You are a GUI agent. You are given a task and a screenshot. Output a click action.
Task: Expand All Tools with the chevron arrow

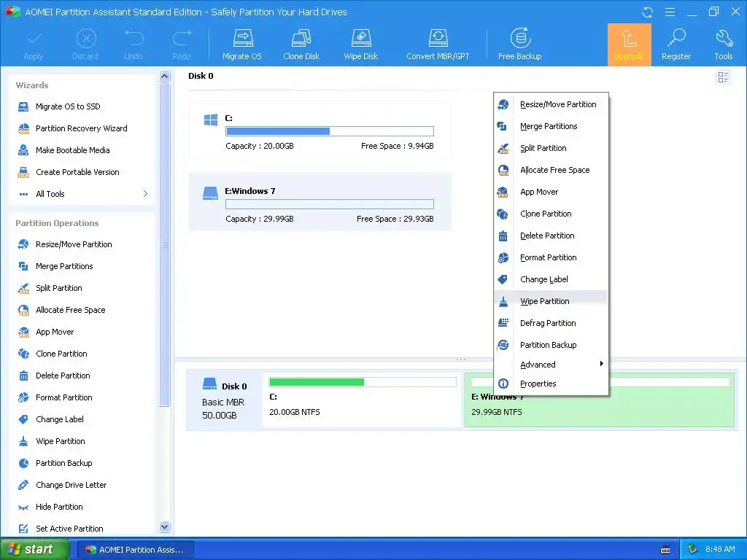(x=145, y=194)
